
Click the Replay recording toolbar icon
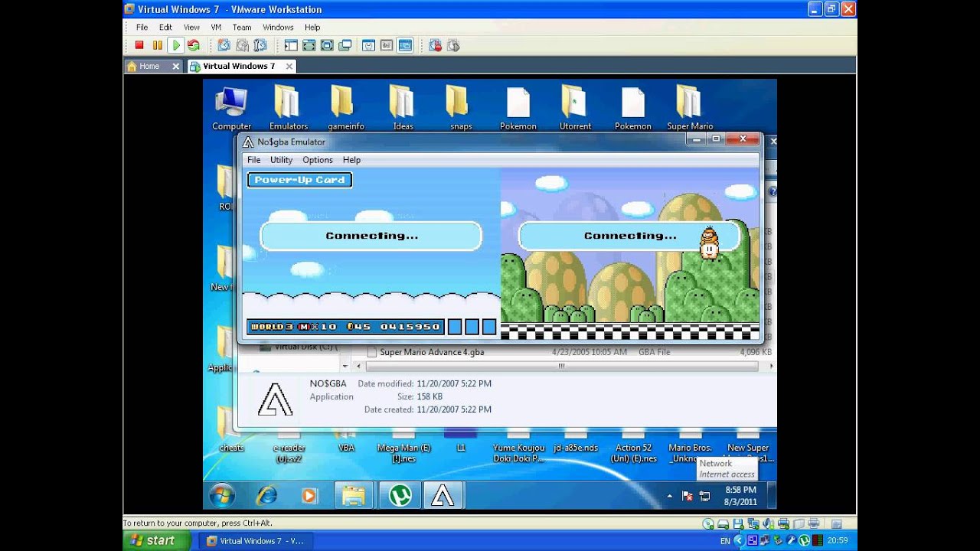tap(453, 46)
